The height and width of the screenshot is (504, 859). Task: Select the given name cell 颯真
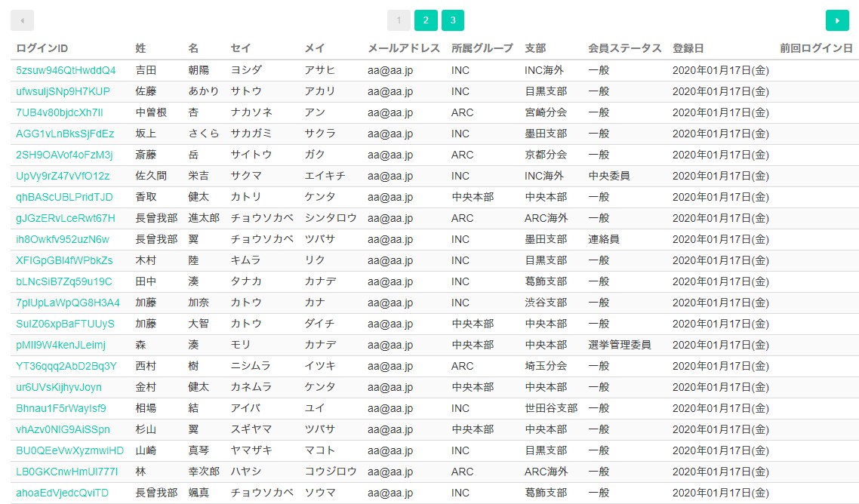[199, 493]
